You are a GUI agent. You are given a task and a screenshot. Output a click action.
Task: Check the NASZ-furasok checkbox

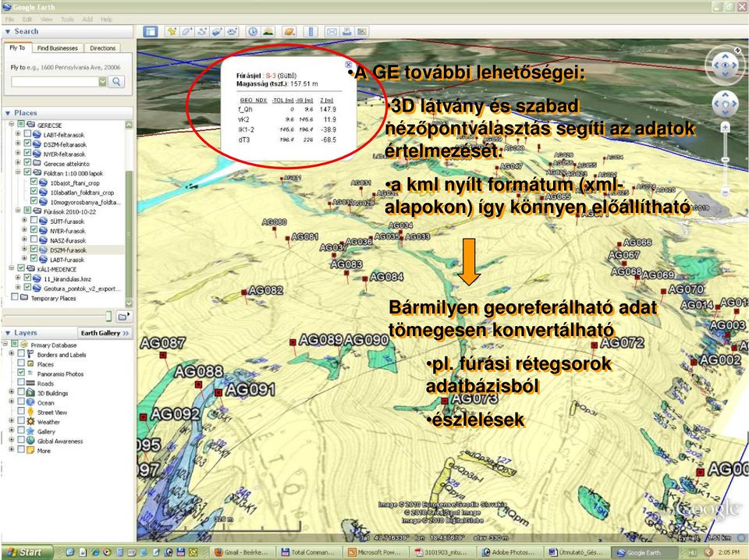click(x=34, y=239)
